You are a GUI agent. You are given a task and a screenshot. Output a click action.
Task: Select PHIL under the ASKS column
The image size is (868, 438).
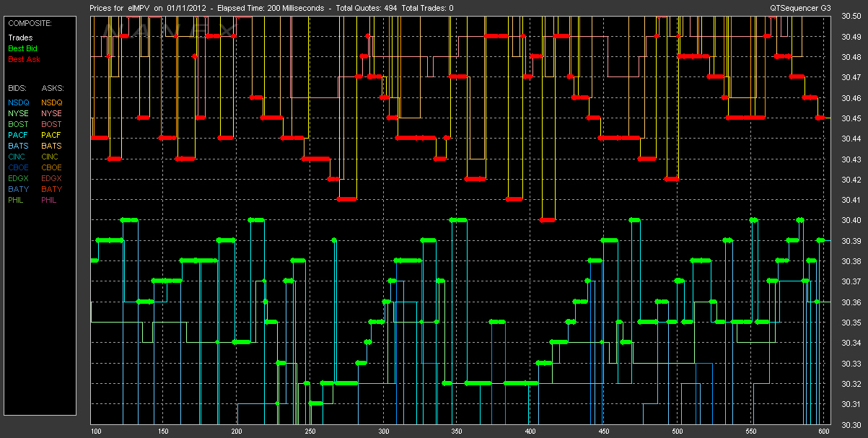50,200
